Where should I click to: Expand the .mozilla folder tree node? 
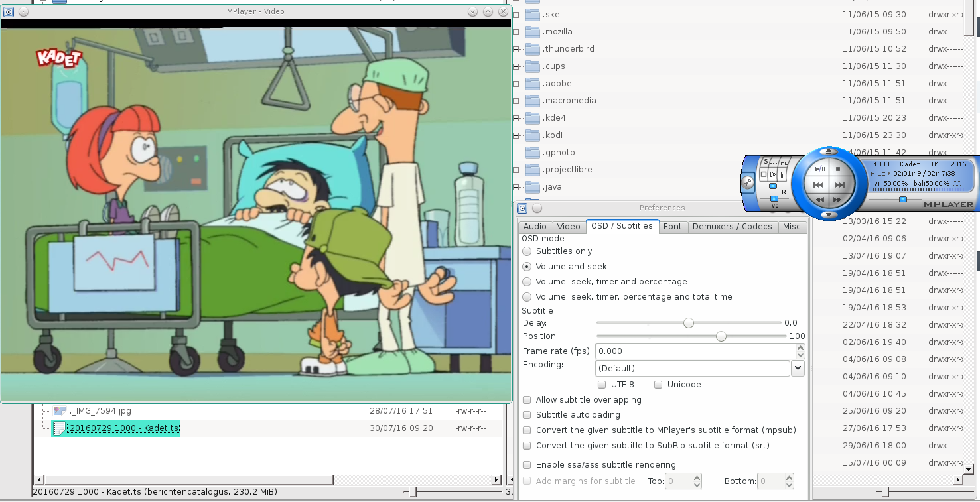516,32
